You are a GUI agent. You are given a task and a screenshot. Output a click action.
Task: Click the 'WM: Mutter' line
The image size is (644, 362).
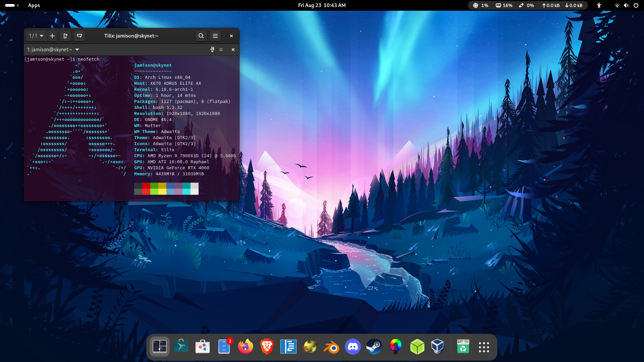click(x=148, y=126)
